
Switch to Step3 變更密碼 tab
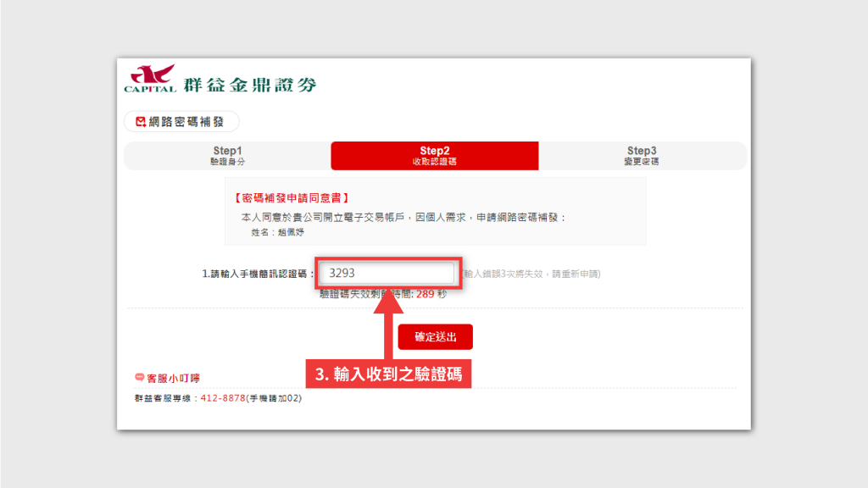(x=641, y=156)
